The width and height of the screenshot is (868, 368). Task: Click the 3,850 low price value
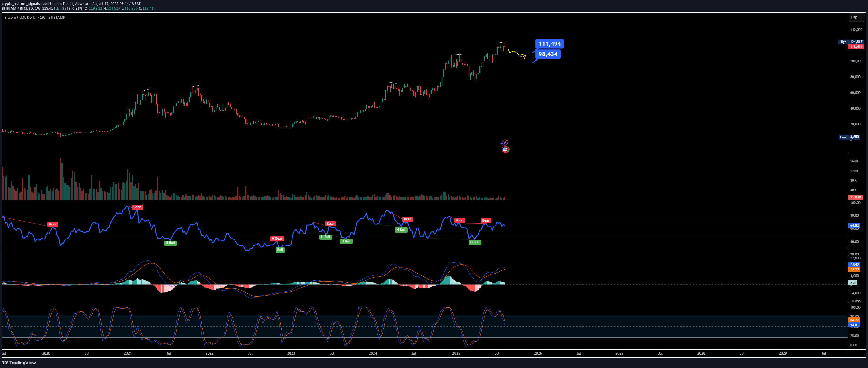coord(854,137)
